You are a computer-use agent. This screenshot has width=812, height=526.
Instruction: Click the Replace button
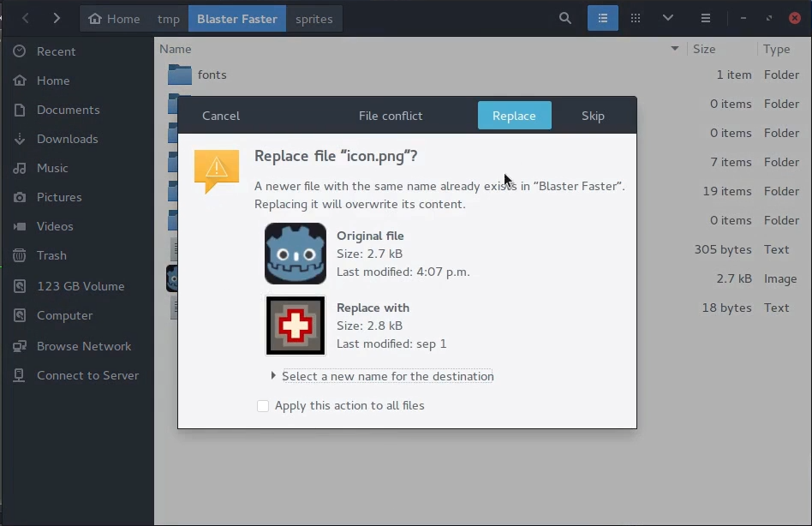point(514,116)
